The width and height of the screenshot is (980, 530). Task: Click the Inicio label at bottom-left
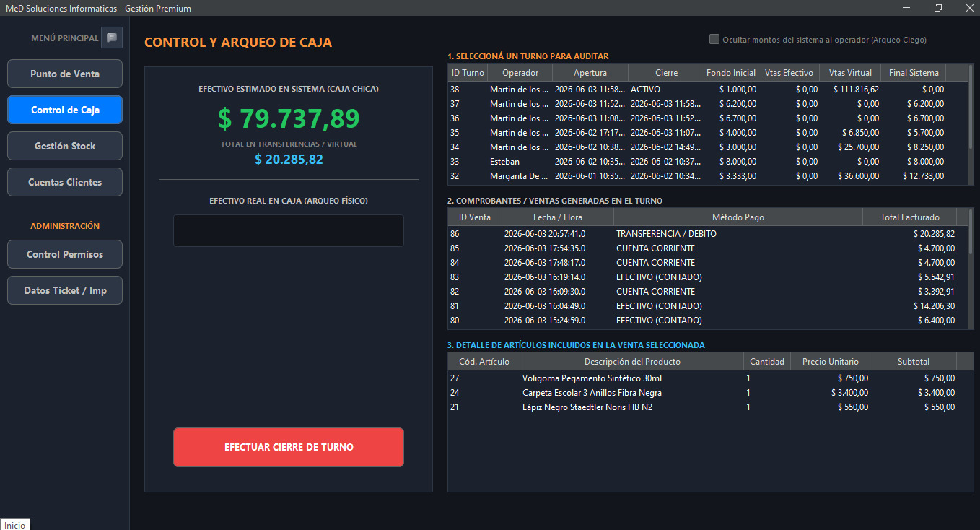15,525
